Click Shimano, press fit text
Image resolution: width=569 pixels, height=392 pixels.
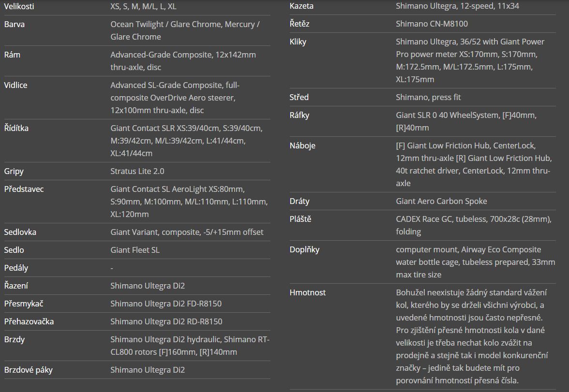[x=428, y=97]
